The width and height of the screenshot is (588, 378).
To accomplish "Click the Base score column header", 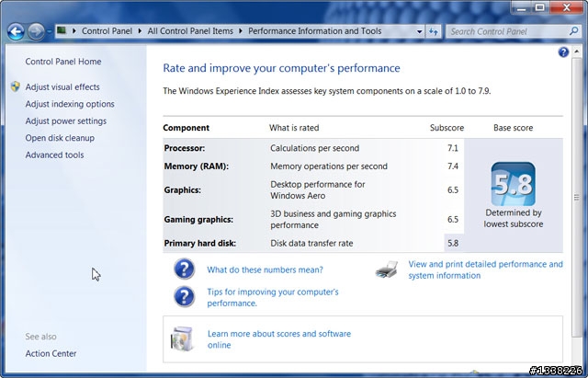I will coord(513,128).
